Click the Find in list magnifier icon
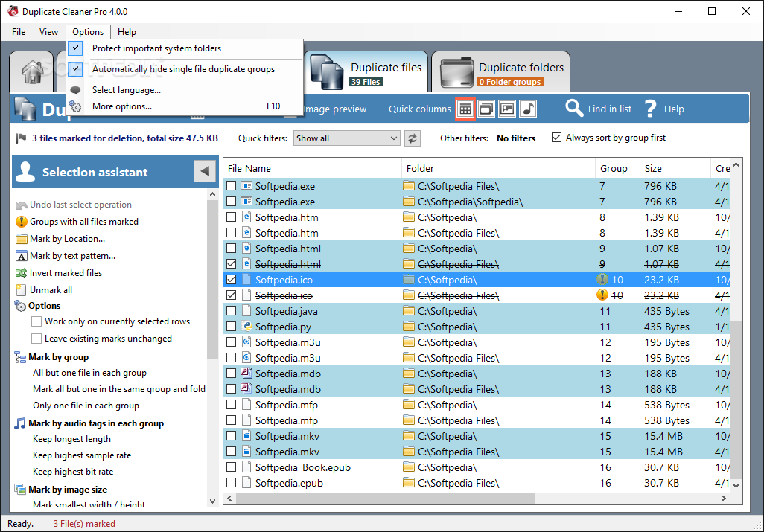Screen dimensions: 764x532 point(574,109)
